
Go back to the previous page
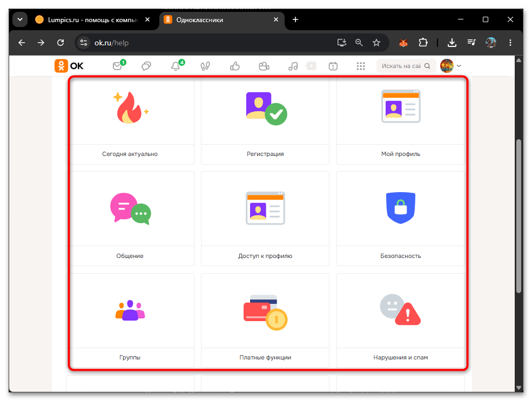pyautogui.click(x=22, y=43)
